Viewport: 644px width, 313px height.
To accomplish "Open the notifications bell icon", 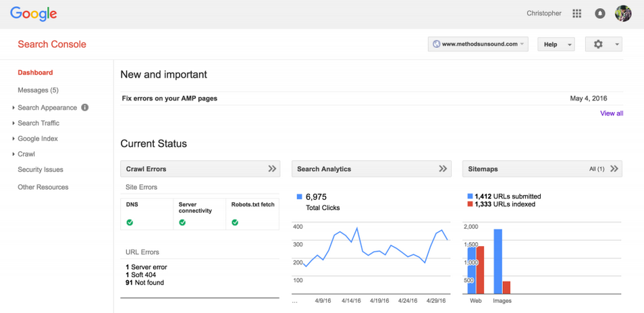I will pyautogui.click(x=599, y=13).
